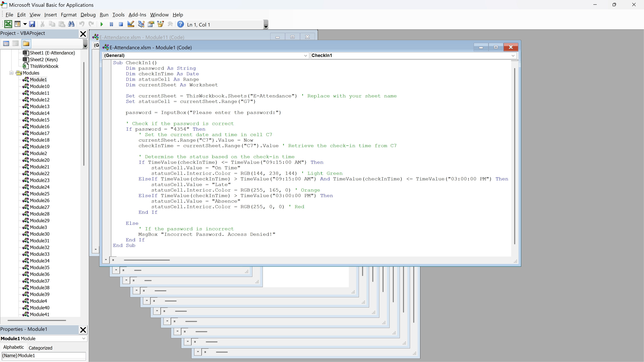Image resolution: width=644 pixels, height=362 pixels.
Task: Switch to the Alphabetic properties tab
Action: [13, 347]
